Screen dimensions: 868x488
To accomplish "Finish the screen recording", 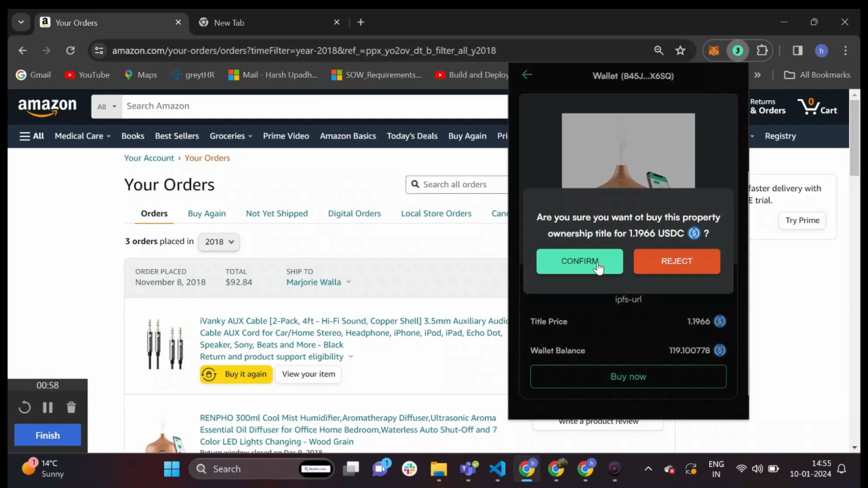I will pos(47,435).
